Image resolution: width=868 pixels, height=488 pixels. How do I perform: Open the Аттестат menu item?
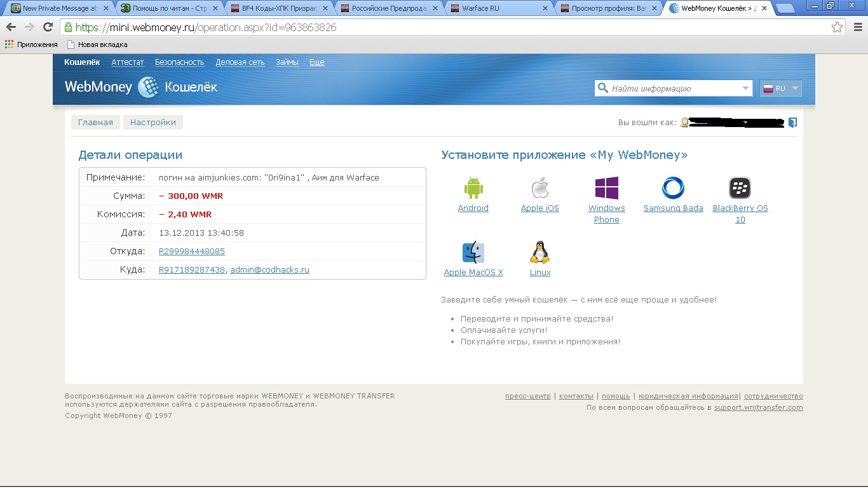click(x=128, y=62)
